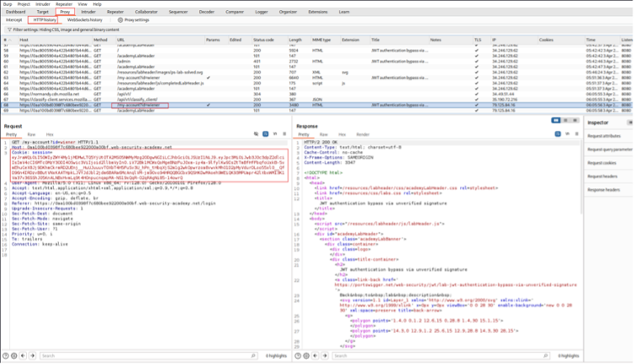Open the Response panel hamburger options menu
This screenshot has height=364, width=635.
click(x=577, y=134)
